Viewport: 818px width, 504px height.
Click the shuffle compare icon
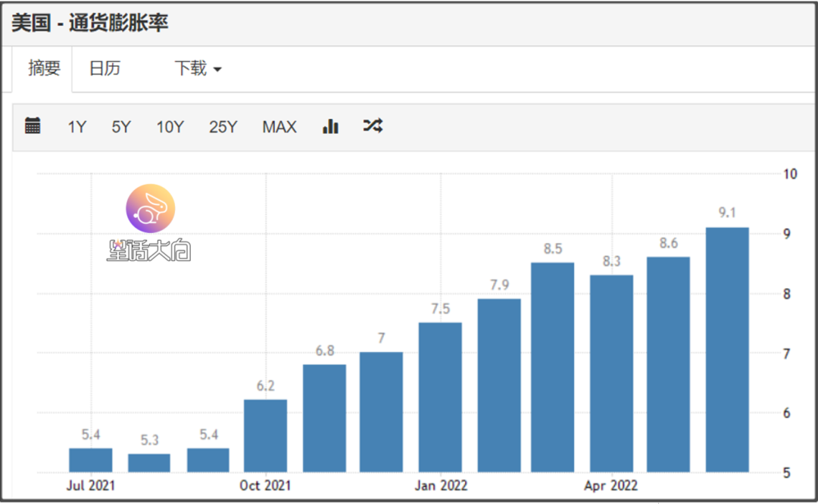[373, 126]
